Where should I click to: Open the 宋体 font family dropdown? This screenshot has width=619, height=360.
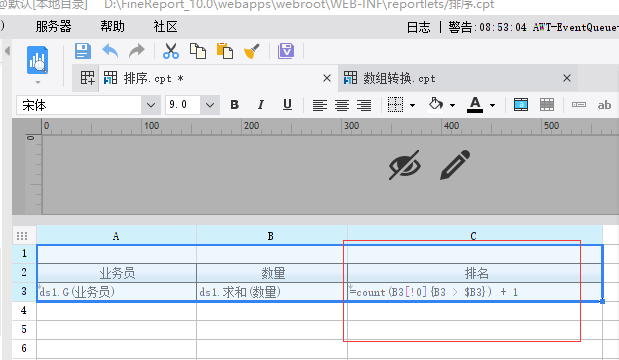point(151,105)
